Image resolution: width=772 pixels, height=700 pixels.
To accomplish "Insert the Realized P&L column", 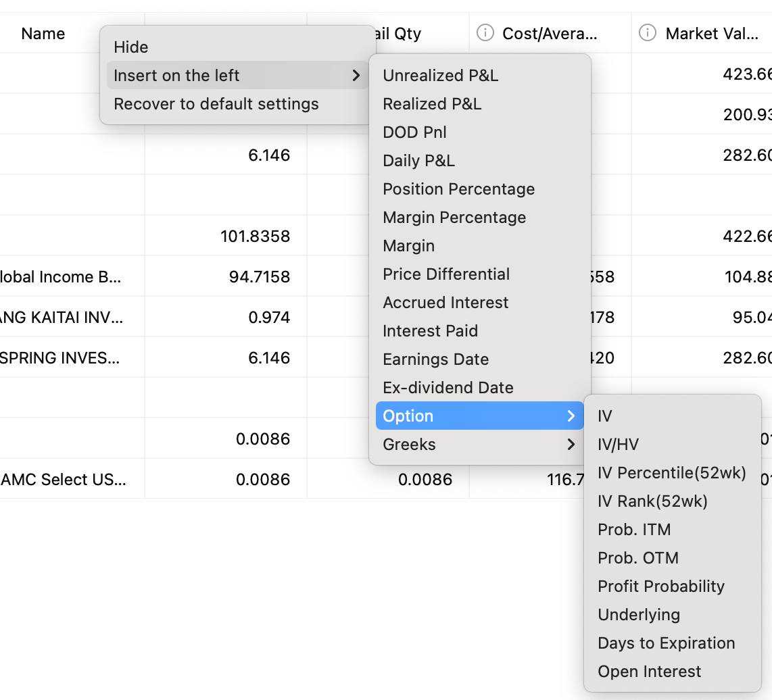I will point(432,104).
